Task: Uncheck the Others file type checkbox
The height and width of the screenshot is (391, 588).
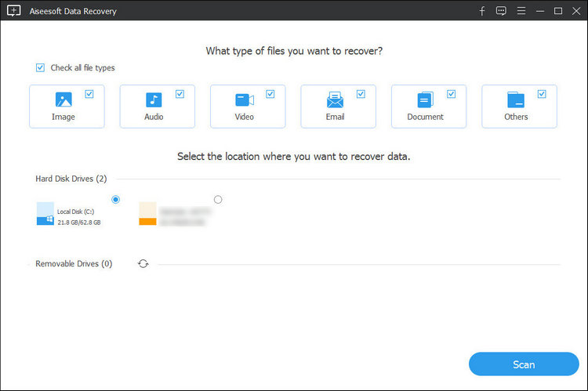Action: point(542,94)
